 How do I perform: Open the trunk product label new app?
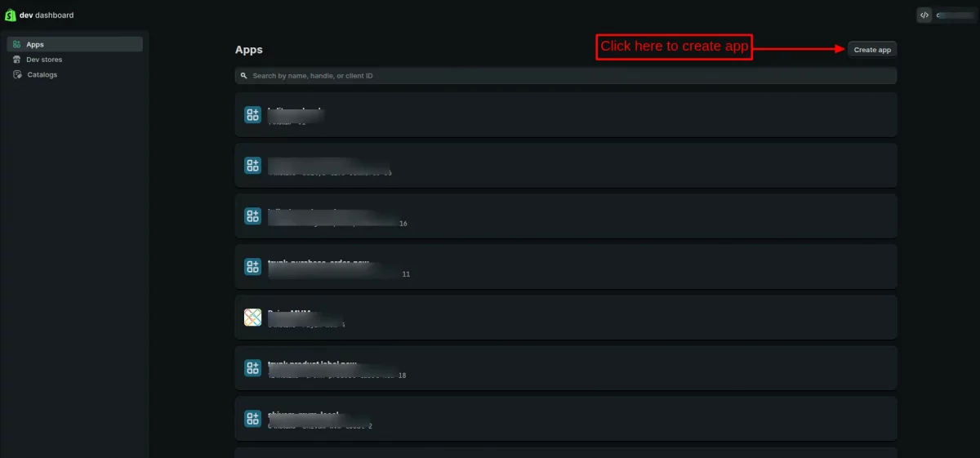[x=565, y=368]
